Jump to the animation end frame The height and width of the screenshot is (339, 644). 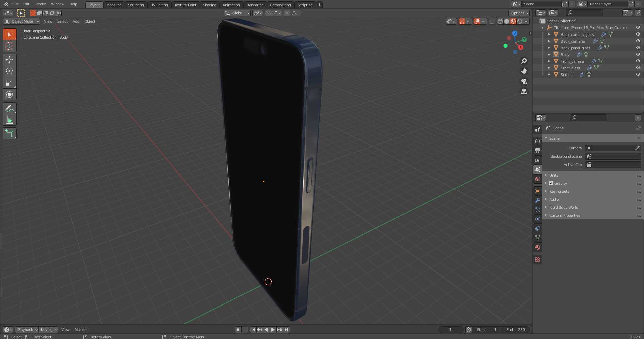(x=286, y=330)
